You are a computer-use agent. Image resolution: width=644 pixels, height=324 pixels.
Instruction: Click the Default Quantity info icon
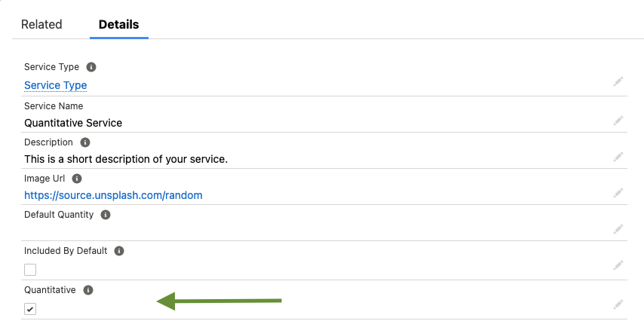[x=106, y=215]
